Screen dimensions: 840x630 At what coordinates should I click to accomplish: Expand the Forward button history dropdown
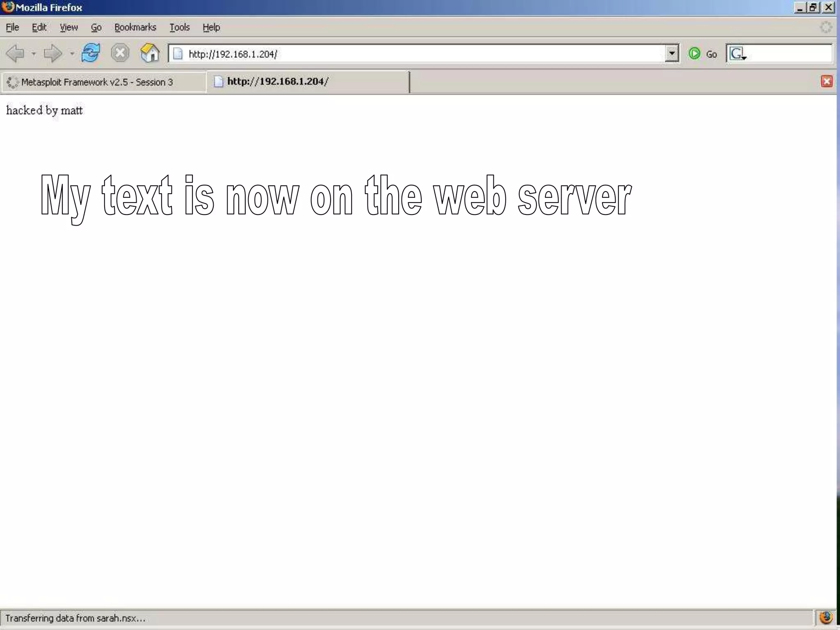(x=72, y=54)
